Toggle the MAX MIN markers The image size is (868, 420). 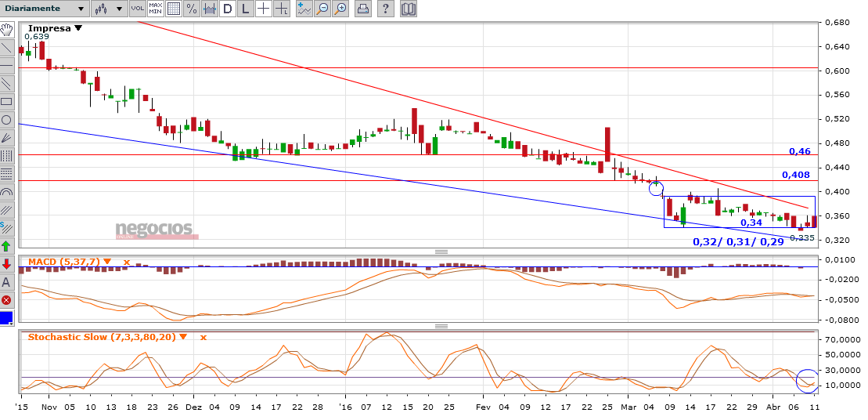155,9
